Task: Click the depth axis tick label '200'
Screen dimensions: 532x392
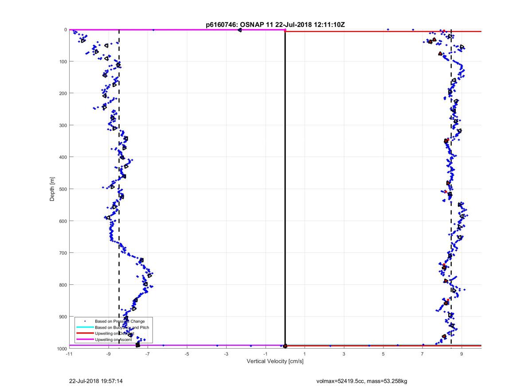Action: [x=63, y=93]
